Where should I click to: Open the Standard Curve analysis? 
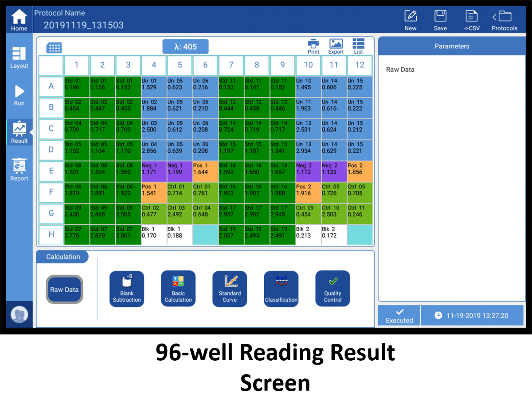[x=230, y=288]
